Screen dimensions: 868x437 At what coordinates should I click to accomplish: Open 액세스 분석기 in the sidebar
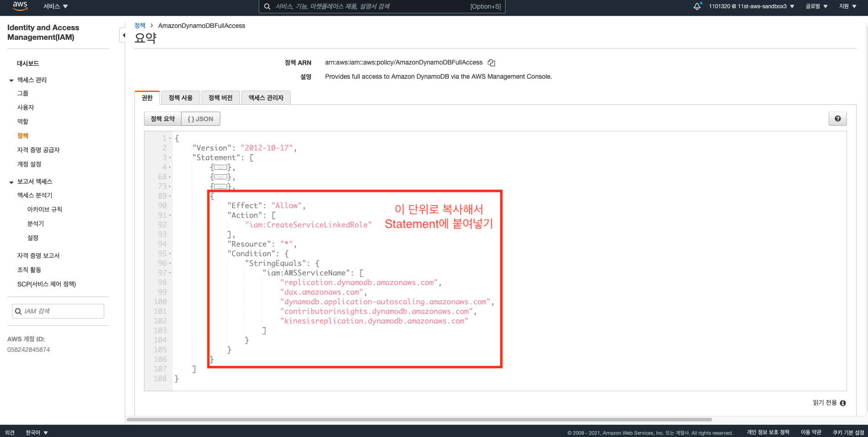coord(35,195)
